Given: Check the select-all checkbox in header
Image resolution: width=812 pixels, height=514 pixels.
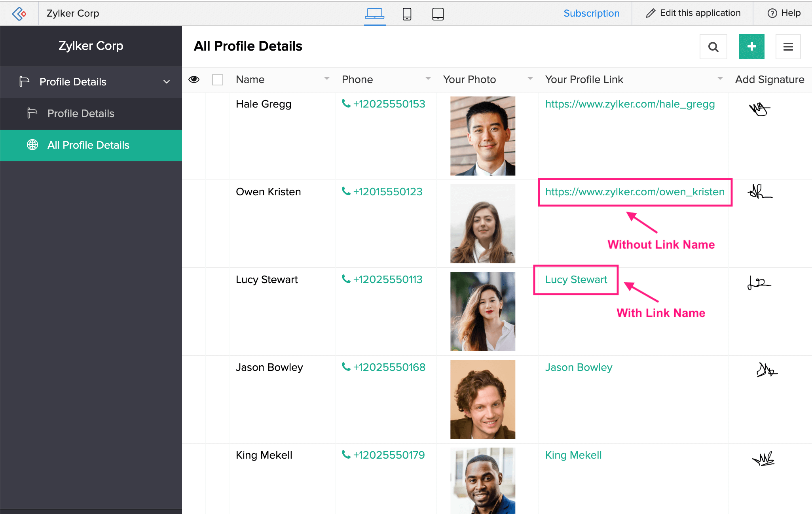Looking at the screenshot, I should pos(218,80).
